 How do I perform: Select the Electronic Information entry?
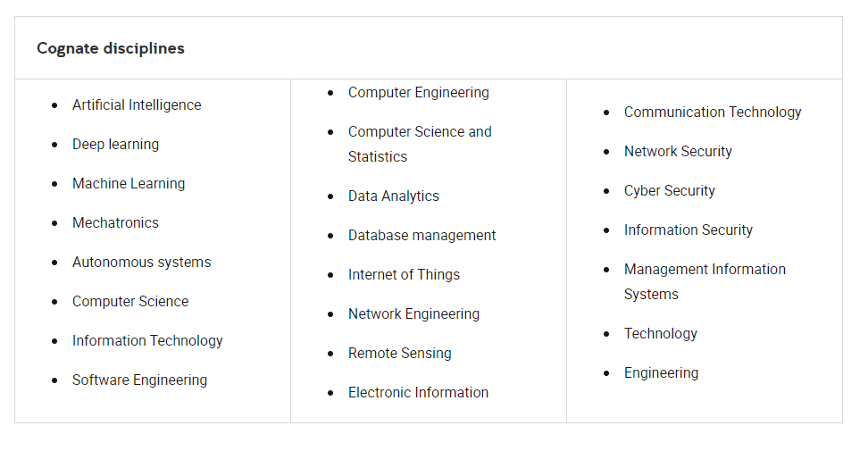tap(419, 393)
